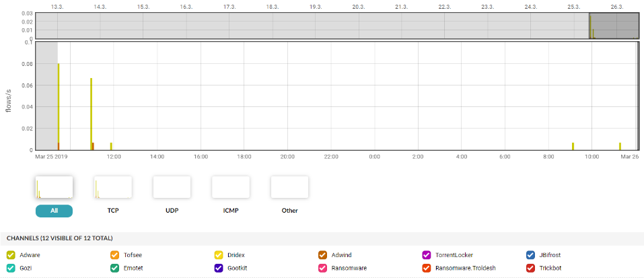Uncheck the Ransomware channel

(x=323, y=268)
